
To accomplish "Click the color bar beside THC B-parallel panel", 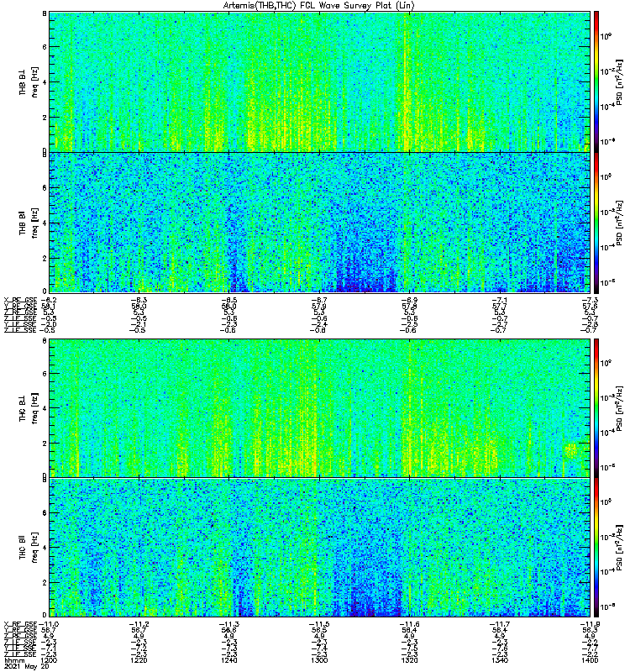I will [x=596, y=548].
